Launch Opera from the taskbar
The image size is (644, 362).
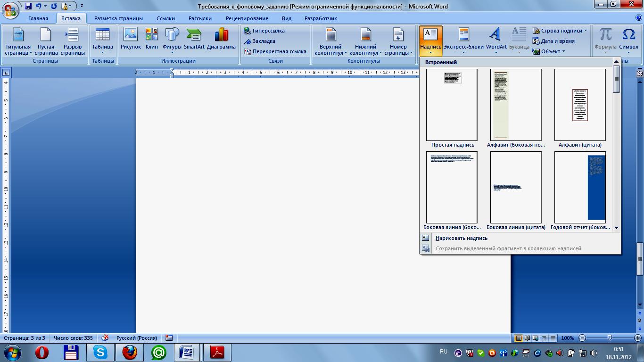point(42,352)
